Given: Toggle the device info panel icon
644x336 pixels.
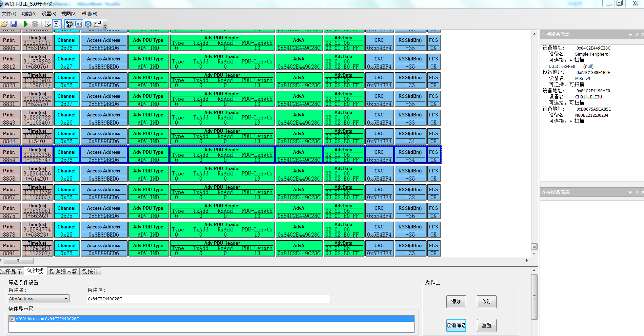Looking at the screenshot, I should point(79,24).
